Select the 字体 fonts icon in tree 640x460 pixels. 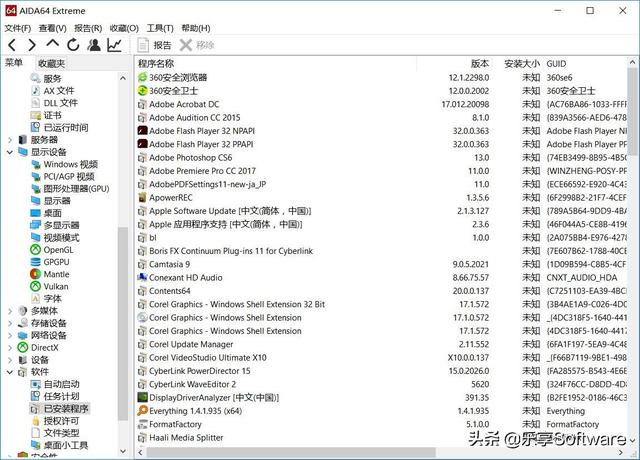pos(36,299)
